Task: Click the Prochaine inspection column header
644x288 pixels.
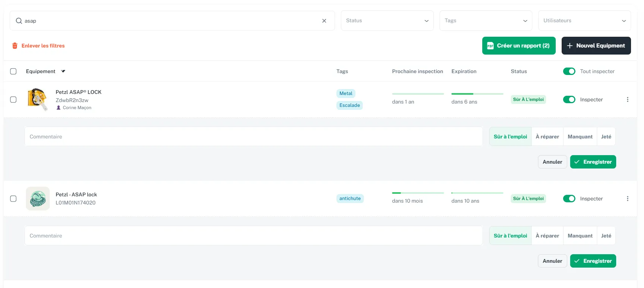Action: pyautogui.click(x=417, y=71)
